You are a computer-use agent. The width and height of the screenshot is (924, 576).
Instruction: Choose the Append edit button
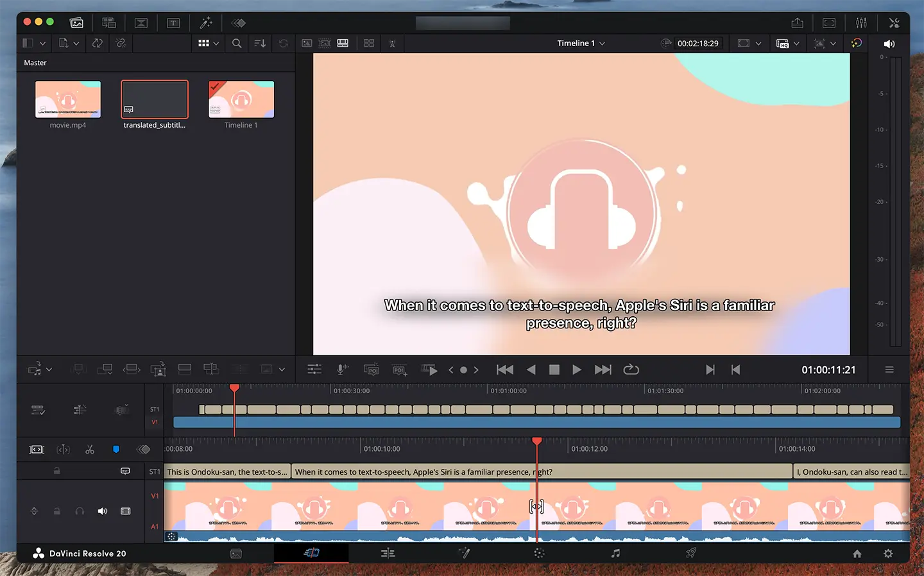click(105, 369)
